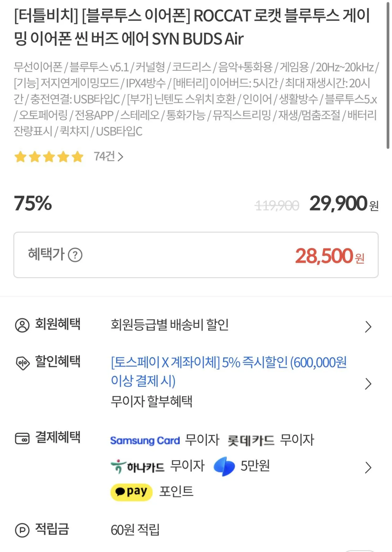Click the five-star rating display
This screenshot has width=392, height=552.
49,157
